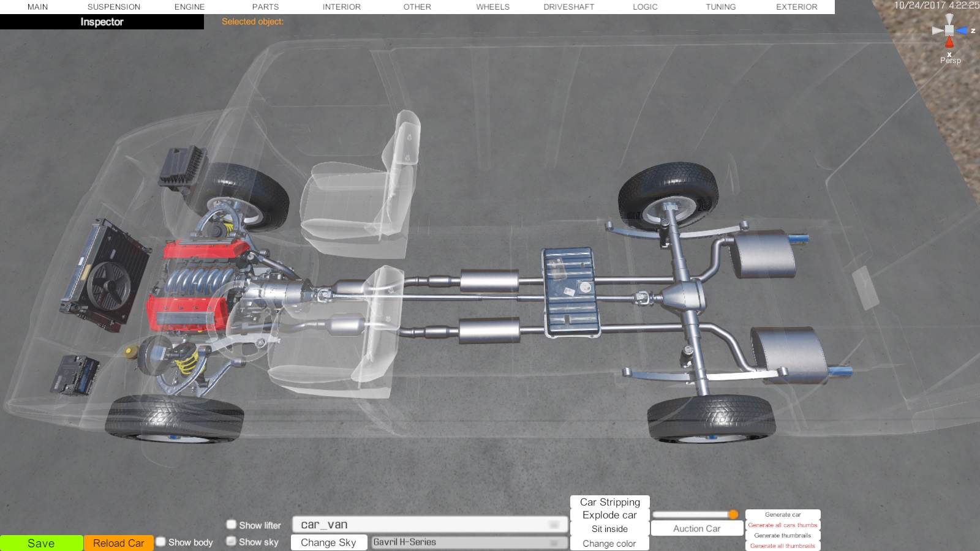This screenshot has height=551, width=980.
Task: Click the white left cone on gizmo
Action: (x=937, y=30)
